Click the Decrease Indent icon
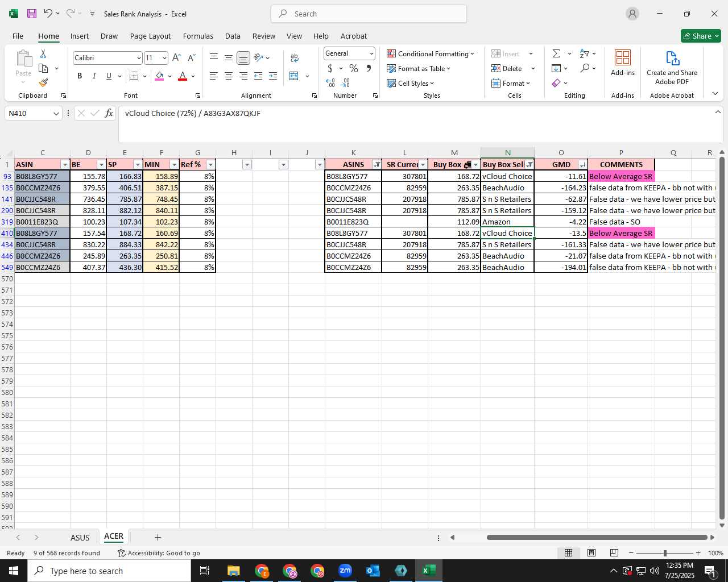This screenshot has width=728, height=582. (258, 76)
